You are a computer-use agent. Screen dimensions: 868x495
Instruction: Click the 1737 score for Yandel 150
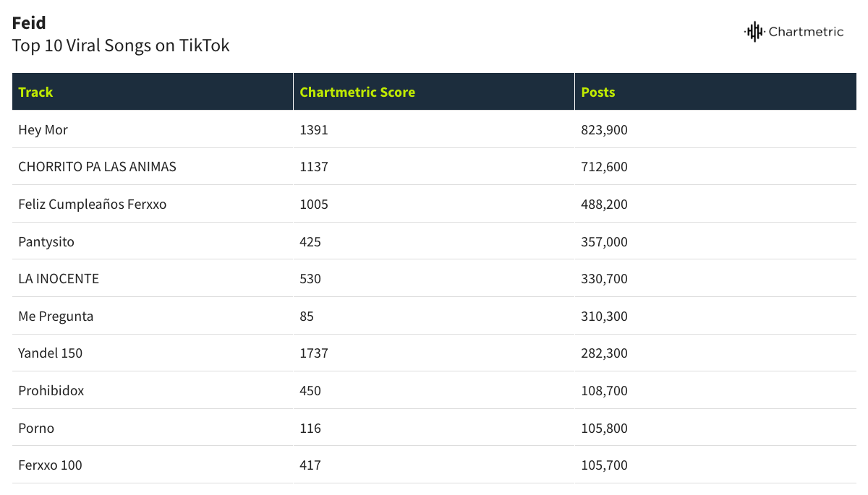[314, 353]
